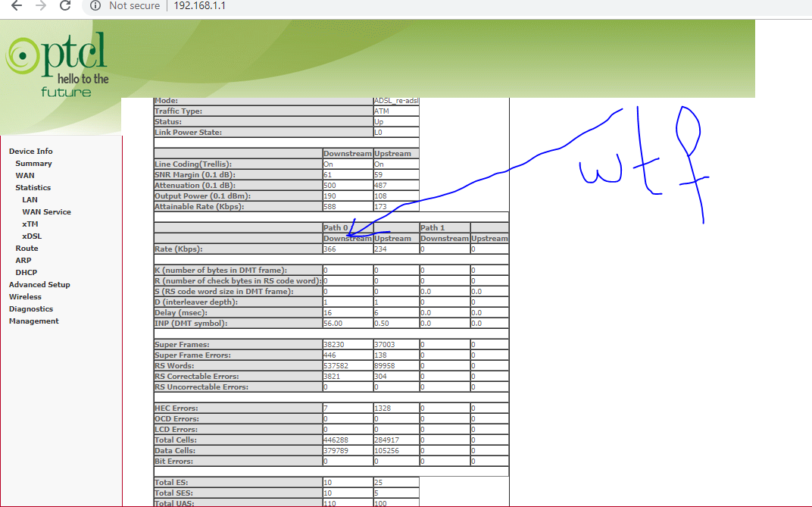Open the Route page
The width and height of the screenshot is (812, 507).
27,249
